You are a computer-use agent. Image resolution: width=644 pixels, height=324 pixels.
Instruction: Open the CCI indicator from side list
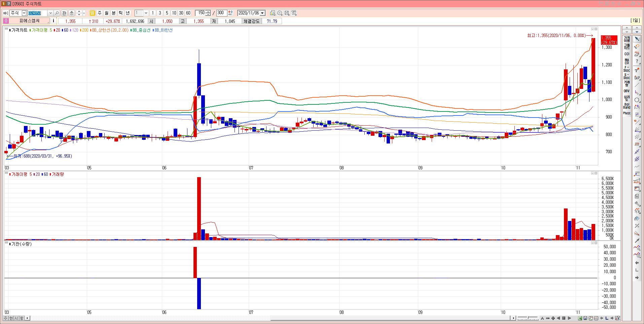[x=627, y=54]
